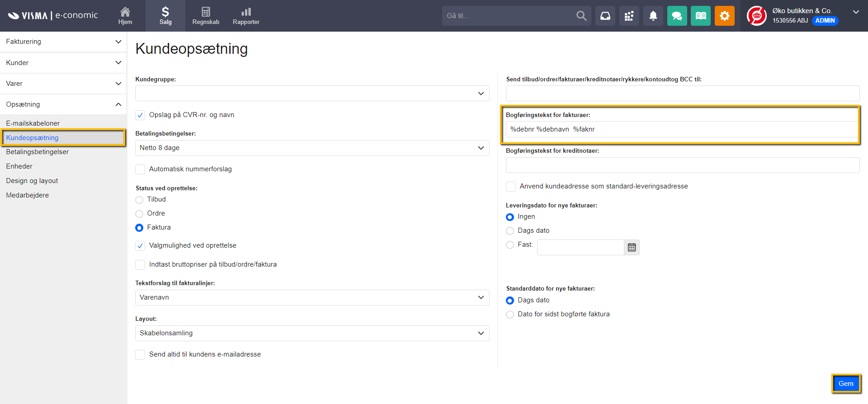Open the Regnskab tab

pos(206,16)
